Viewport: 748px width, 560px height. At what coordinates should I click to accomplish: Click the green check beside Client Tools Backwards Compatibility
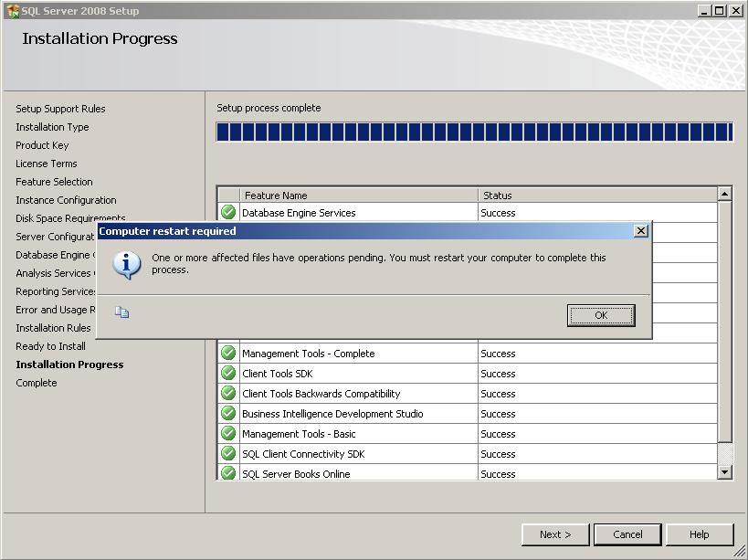(x=228, y=393)
